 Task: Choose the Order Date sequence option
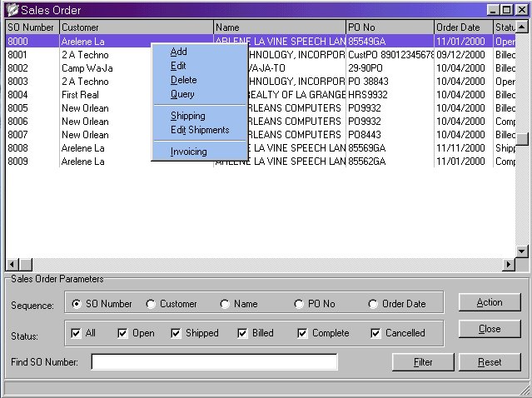click(x=373, y=304)
